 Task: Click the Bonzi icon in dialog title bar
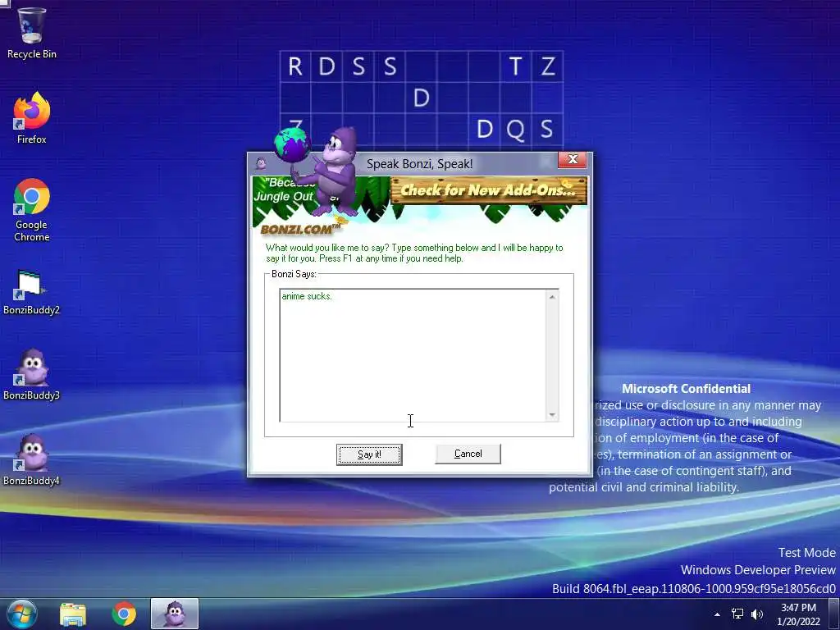[x=261, y=163]
